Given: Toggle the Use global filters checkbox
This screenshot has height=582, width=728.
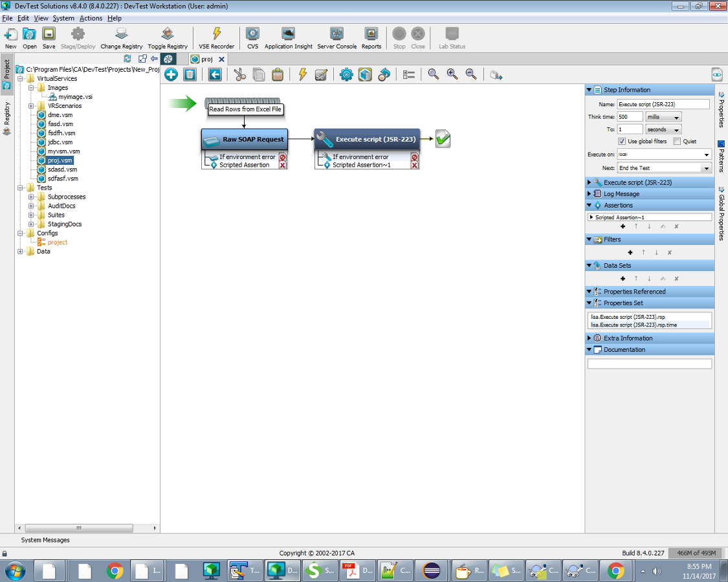Looking at the screenshot, I should point(622,142).
